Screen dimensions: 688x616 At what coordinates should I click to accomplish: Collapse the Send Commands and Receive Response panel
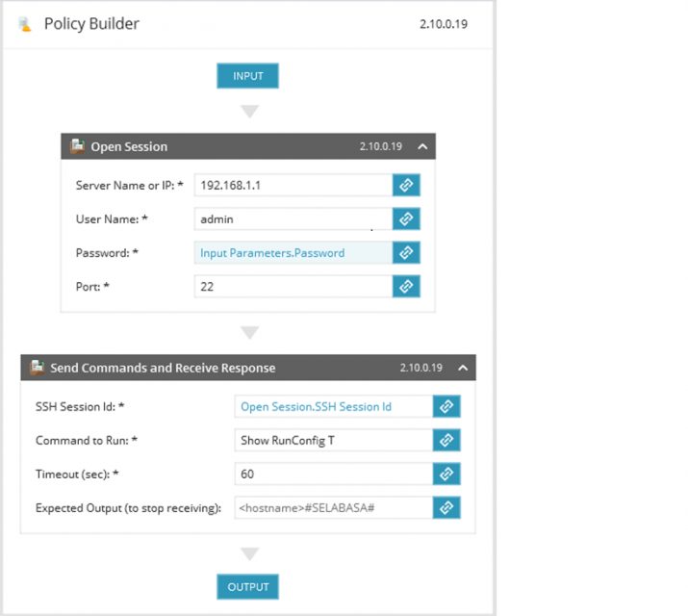pyautogui.click(x=463, y=368)
